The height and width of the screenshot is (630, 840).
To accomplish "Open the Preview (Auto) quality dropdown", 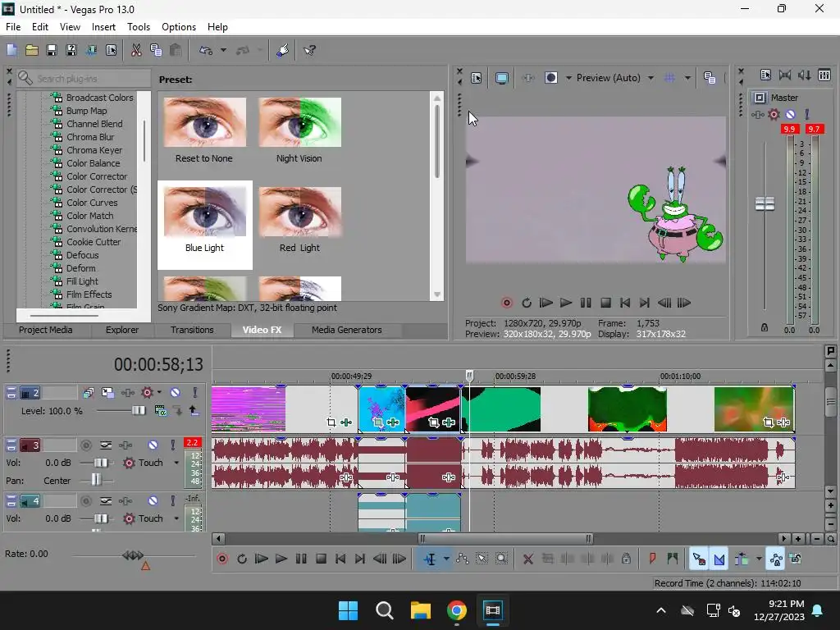I will [651, 78].
